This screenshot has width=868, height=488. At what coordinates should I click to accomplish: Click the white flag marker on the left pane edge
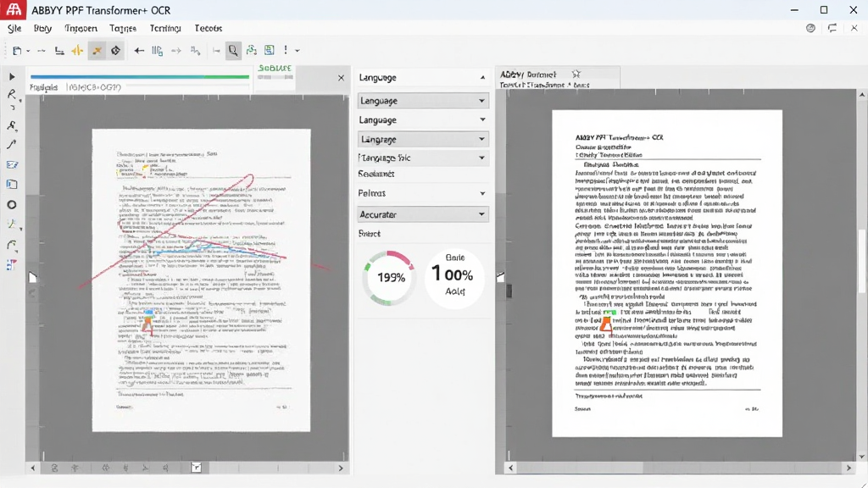click(32, 277)
